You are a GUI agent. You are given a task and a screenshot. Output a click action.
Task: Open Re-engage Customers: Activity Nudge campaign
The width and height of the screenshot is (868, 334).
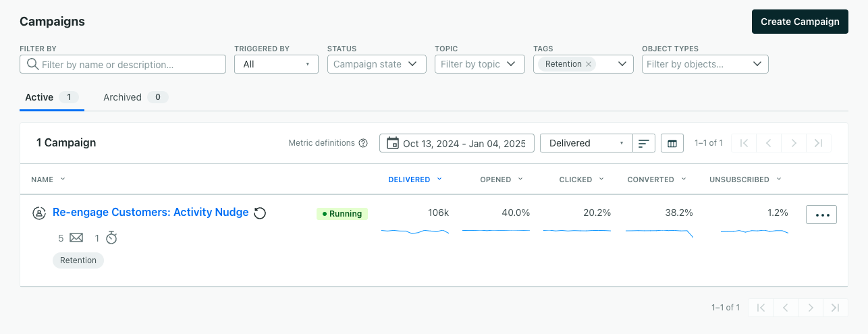pos(151,213)
